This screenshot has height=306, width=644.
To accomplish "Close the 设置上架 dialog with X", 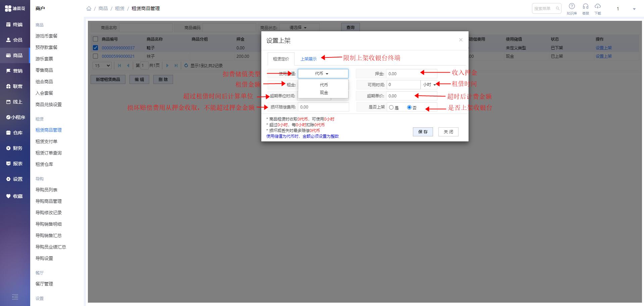I will (x=461, y=40).
